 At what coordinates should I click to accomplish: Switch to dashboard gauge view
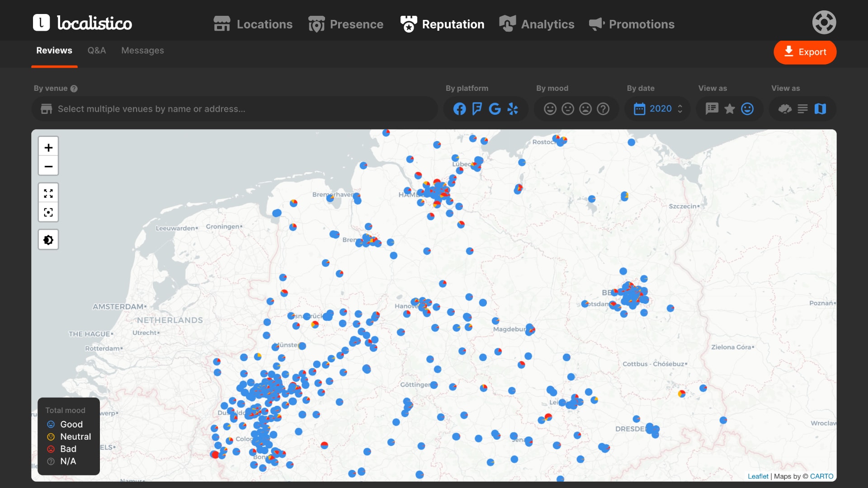click(x=785, y=109)
